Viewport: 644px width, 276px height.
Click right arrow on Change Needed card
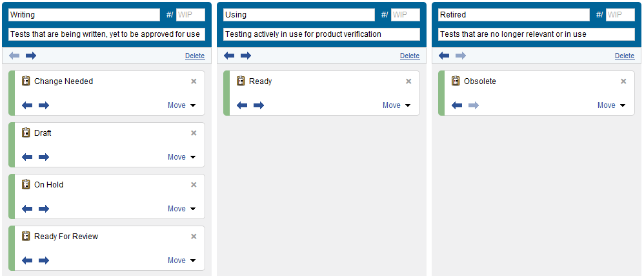(x=43, y=105)
